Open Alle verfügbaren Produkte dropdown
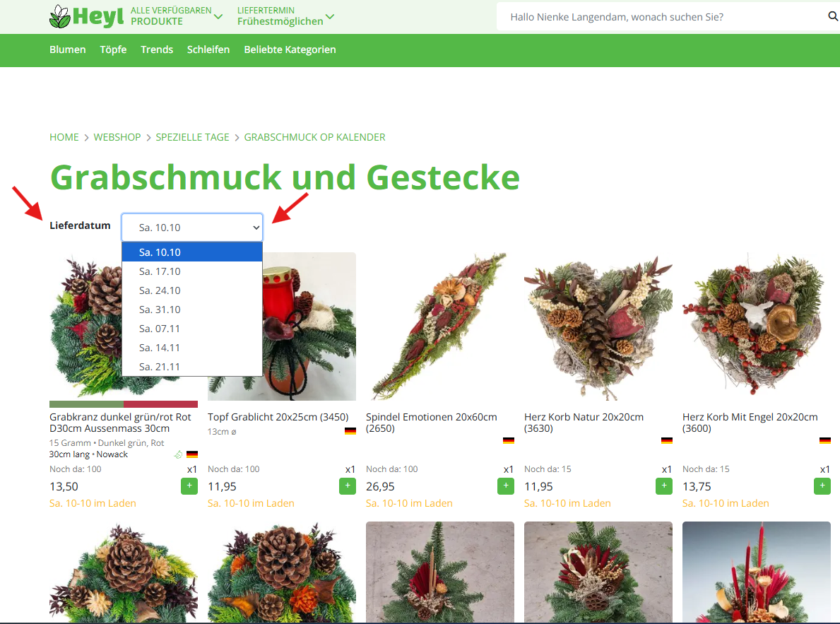This screenshot has width=840, height=624. pyautogui.click(x=177, y=16)
